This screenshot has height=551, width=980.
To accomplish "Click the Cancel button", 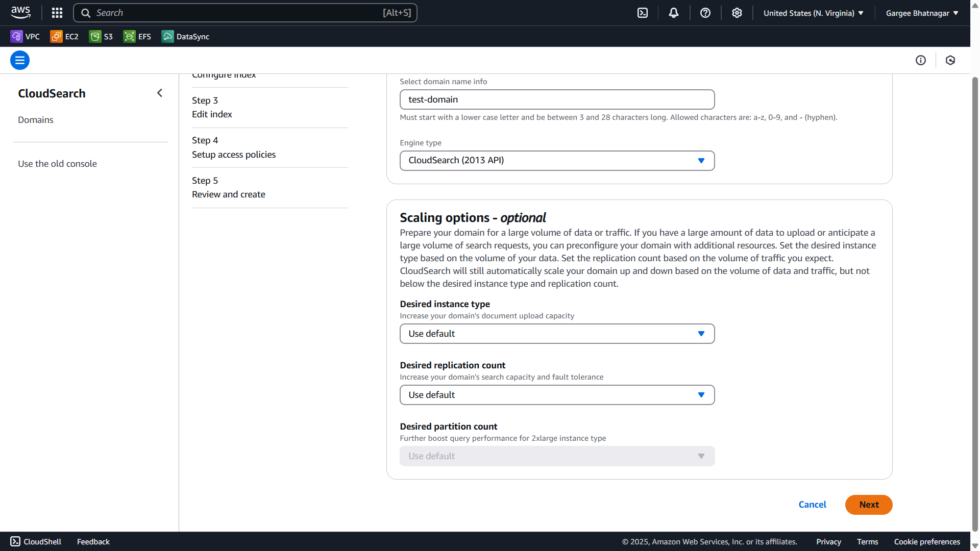I will pos(812,504).
